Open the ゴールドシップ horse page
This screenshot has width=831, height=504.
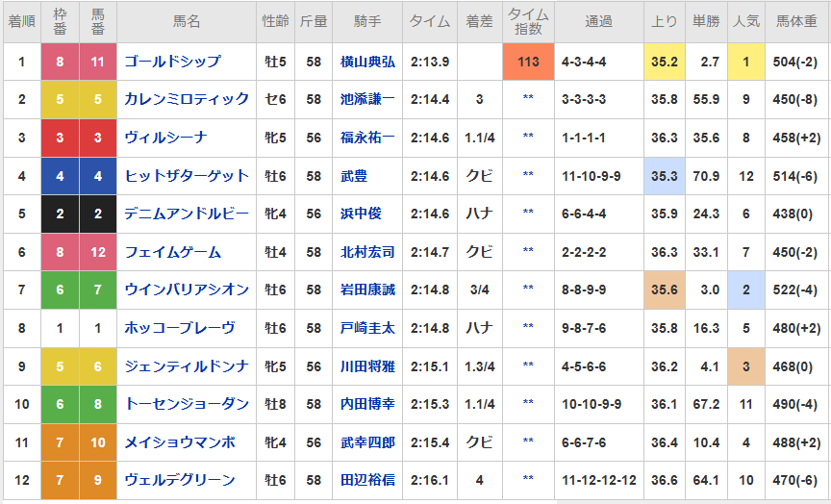click(x=172, y=62)
